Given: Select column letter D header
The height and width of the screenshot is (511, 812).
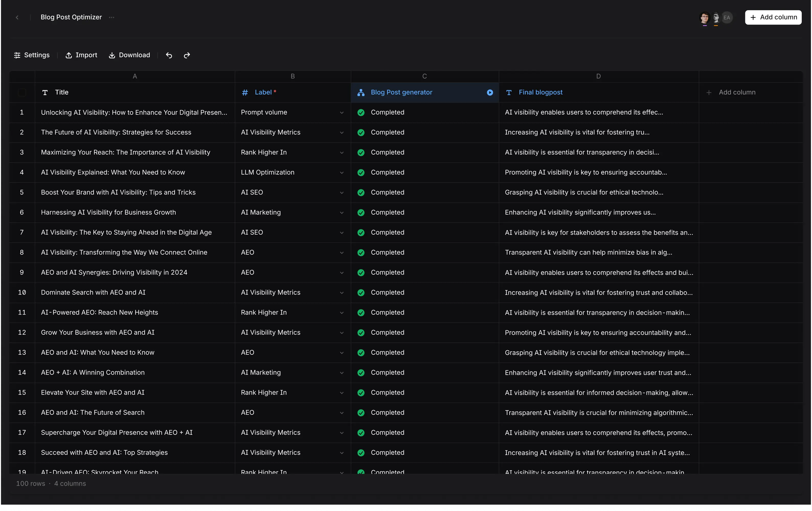Looking at the screenshot, I should click(x=599, y=76).
